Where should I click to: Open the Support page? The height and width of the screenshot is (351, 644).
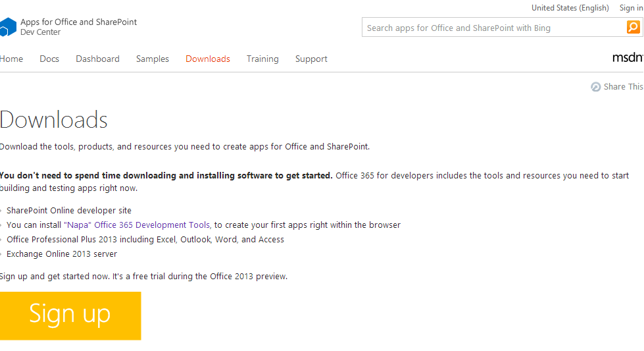[x=311, y=59]
